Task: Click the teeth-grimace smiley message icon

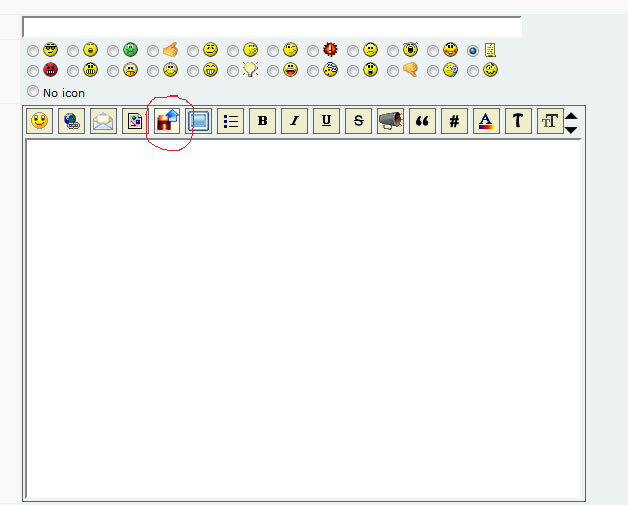Action: tap(91, 70)
